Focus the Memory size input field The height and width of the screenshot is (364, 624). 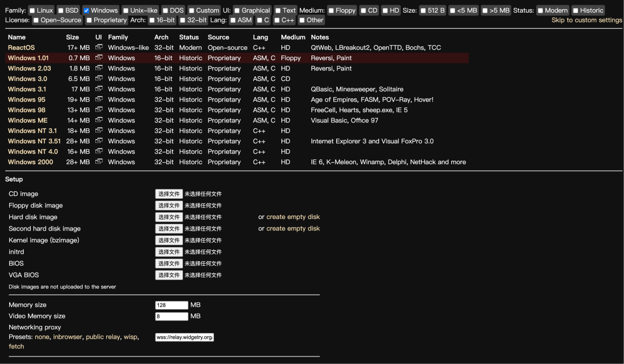coord(172,305)
